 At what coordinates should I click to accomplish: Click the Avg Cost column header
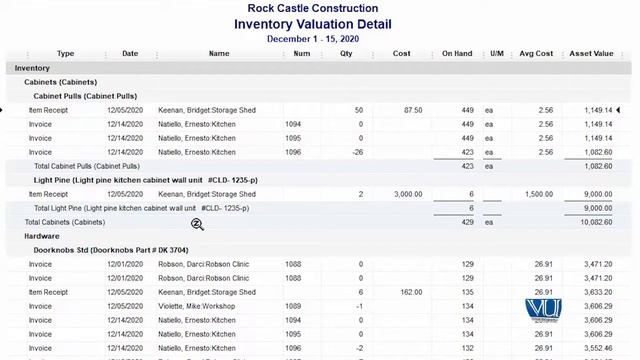point(536,53)
